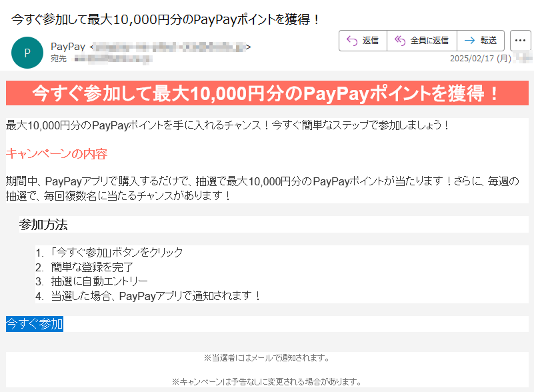Click step 3 抽選に自動エントリー
The image size is (534, 392).
[99, 281]
